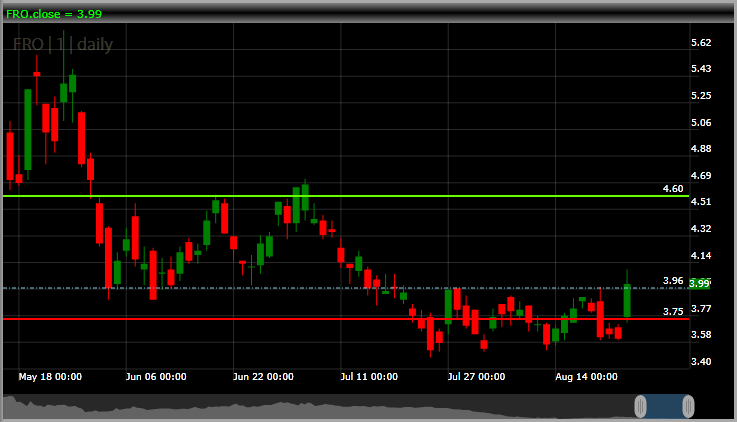Click the blue selected range in navigator
Viewport: 737px width, 422px height.
tap(665, 406)
